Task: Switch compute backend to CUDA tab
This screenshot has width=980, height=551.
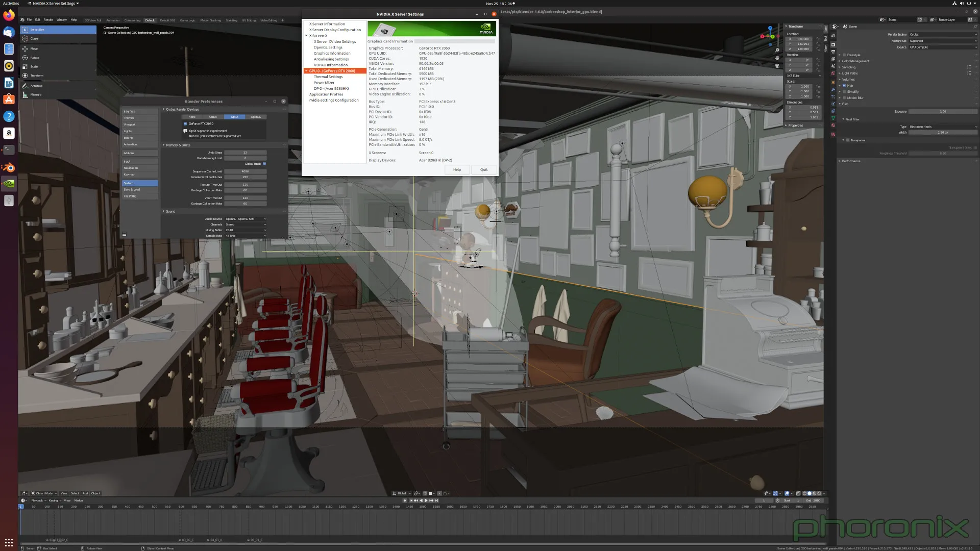Action: point(213,117)
